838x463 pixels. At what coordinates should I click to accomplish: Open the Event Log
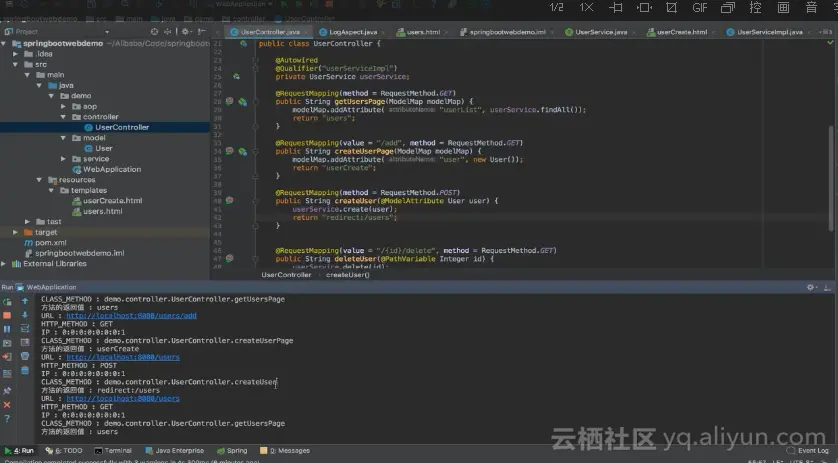pyautogui.click(x=808, y=451)
